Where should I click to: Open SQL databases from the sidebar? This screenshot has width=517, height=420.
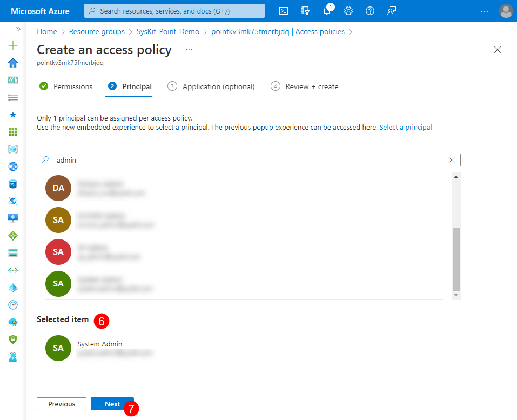click(12, 184)
